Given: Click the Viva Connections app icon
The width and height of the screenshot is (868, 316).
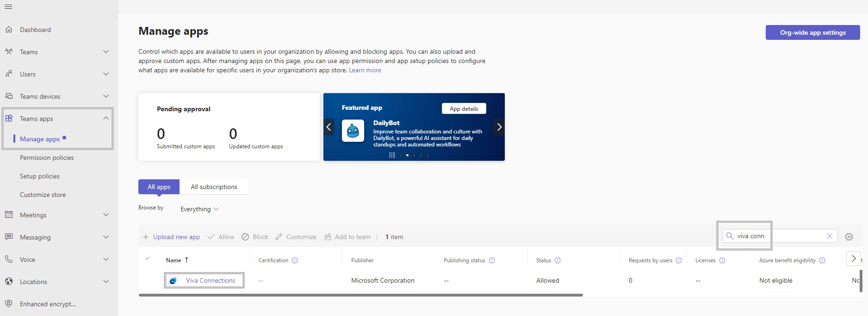Looking at the screenshot, I should click(173, 281).
